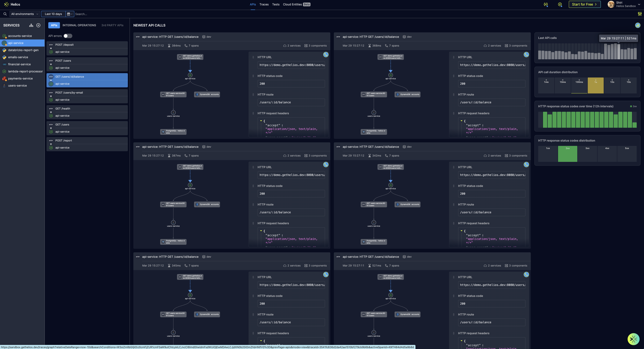Image resolution: width=644 pixels, height=349 pixels.
Task: Select the api-service node in the 384ms trace graph
Action: 190,75
